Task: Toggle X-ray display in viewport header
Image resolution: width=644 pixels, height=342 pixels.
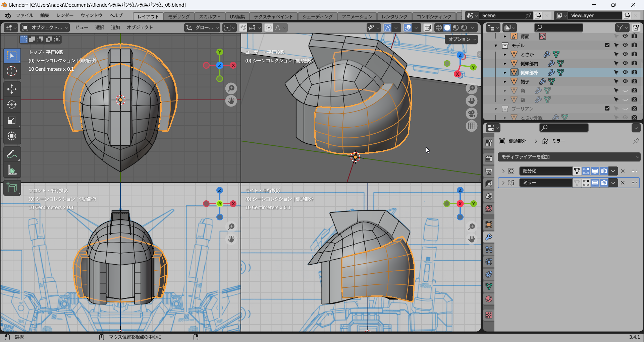Action: [x=428, y=28]
